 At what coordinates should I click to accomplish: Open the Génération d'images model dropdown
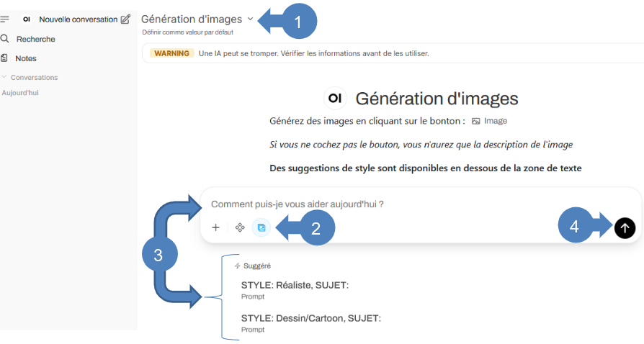click(250, 19)
